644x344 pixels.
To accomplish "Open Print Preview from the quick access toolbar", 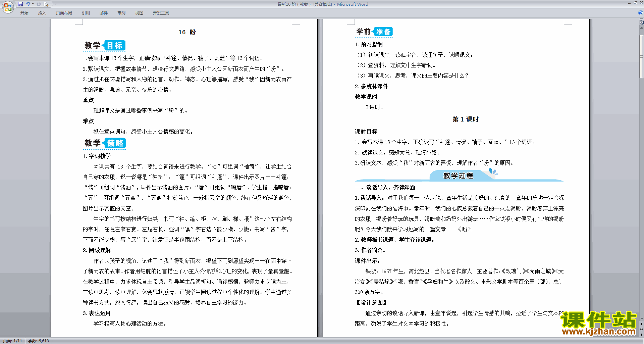I will tap(46, 4).
